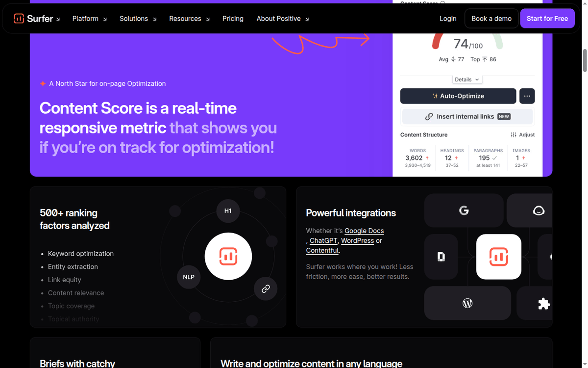
Task: Click the Book a demo button
Action: pyautogui.click(x=491, y=19)
